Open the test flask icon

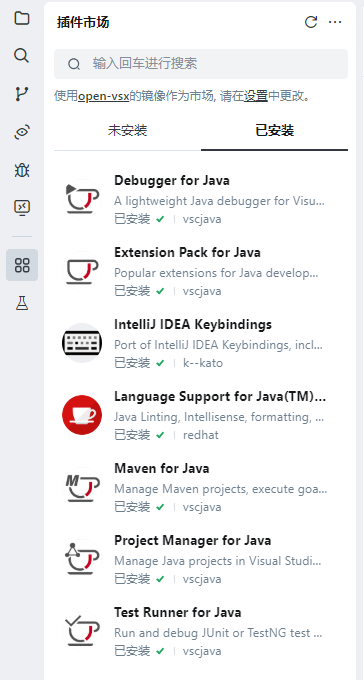click(22, 303)
